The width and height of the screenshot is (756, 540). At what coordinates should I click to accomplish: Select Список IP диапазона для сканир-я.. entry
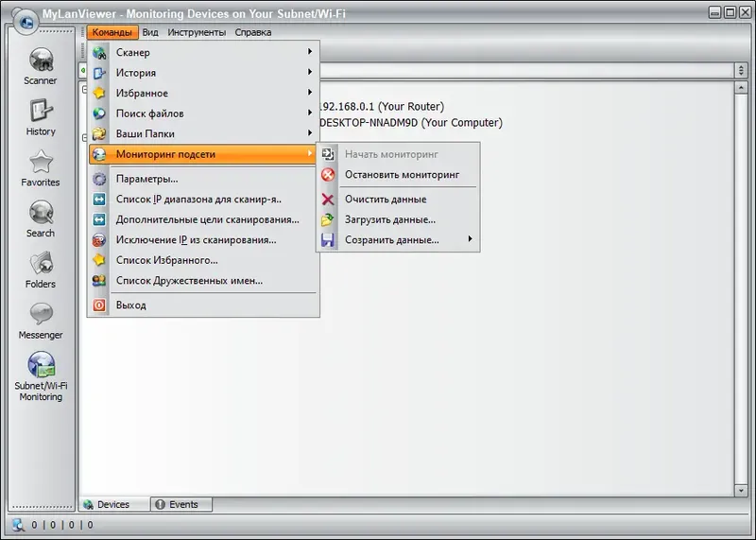[203, 200]
